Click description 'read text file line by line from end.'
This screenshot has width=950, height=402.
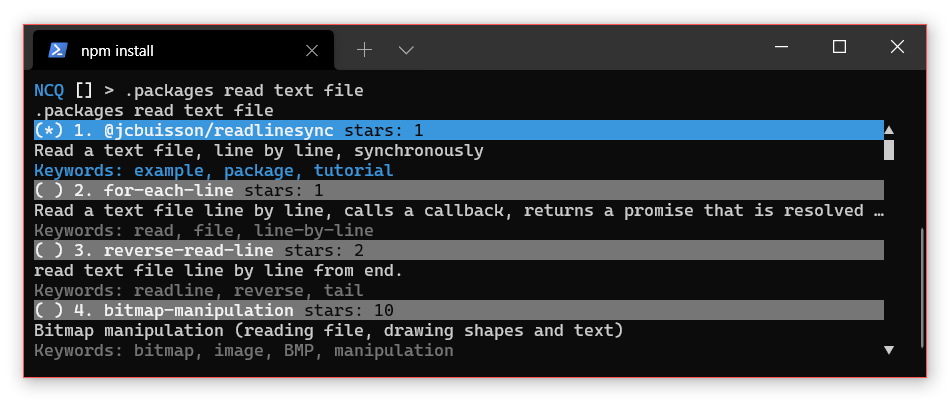coord(219,270)
